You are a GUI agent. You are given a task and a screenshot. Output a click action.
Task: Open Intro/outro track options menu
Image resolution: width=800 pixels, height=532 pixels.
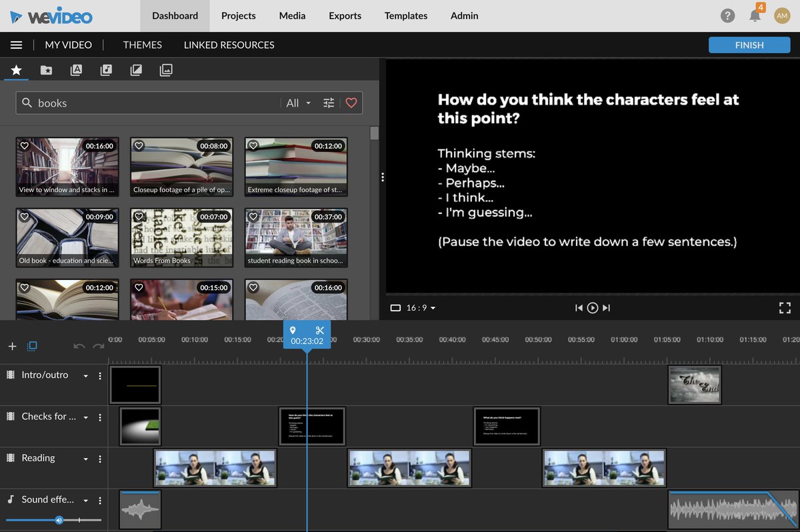(x=100, y=376)
